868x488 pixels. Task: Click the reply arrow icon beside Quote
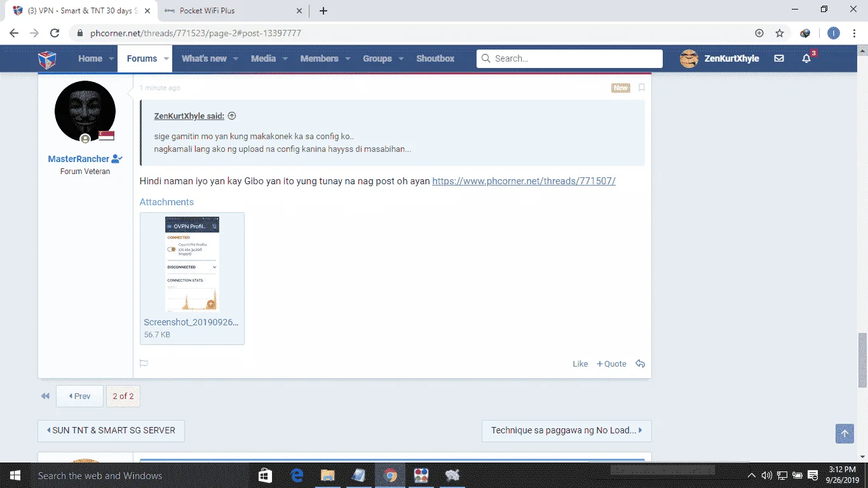coord(641,364)
